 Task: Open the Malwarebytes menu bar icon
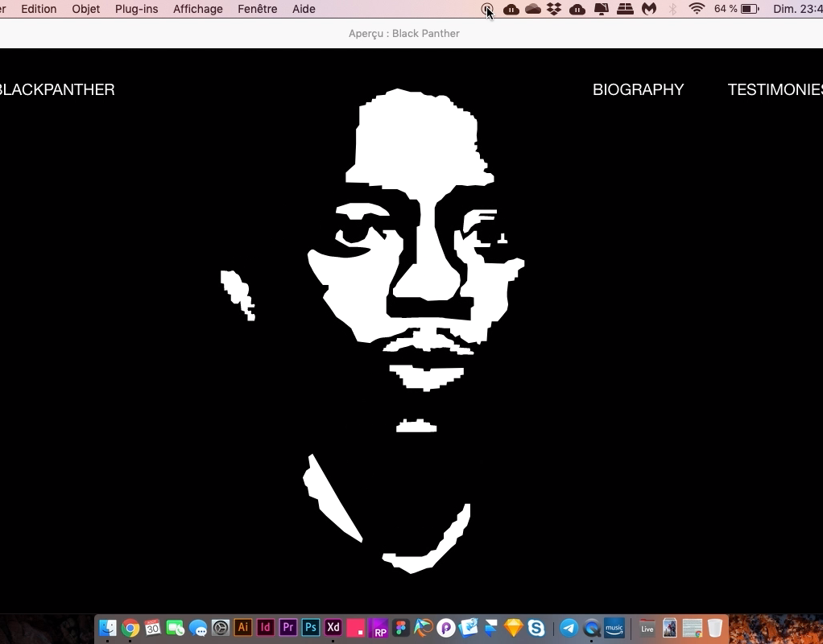point(649,9)
